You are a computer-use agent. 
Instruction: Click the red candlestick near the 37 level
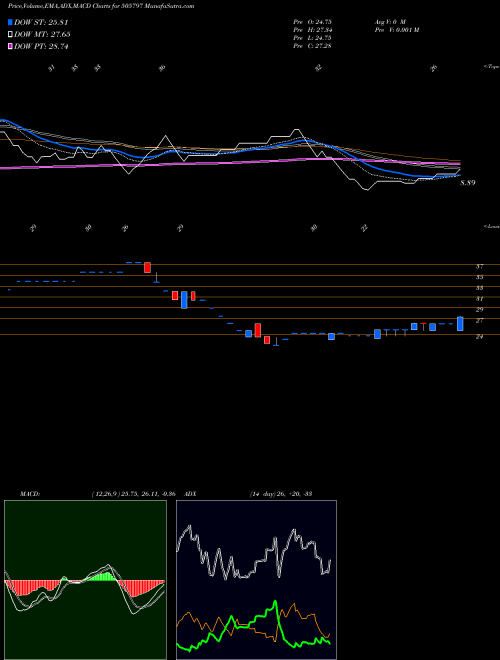[x=147, y=267]
